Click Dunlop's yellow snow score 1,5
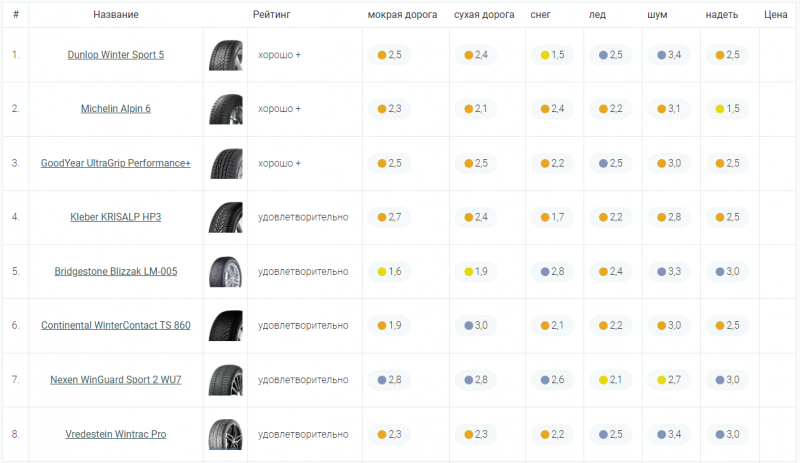The height and width of the screenshot is (463, 800). [x=555, y=54]
